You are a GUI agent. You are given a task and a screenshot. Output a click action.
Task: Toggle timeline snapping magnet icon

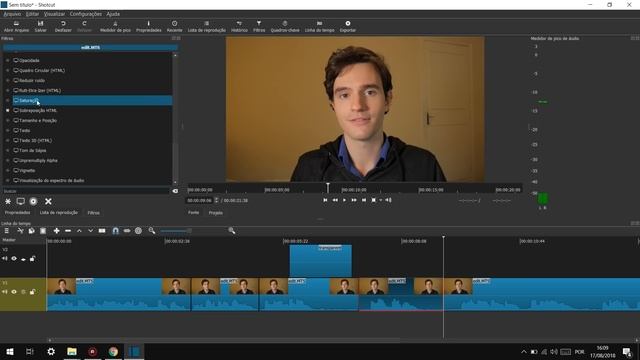coord(116,231)
